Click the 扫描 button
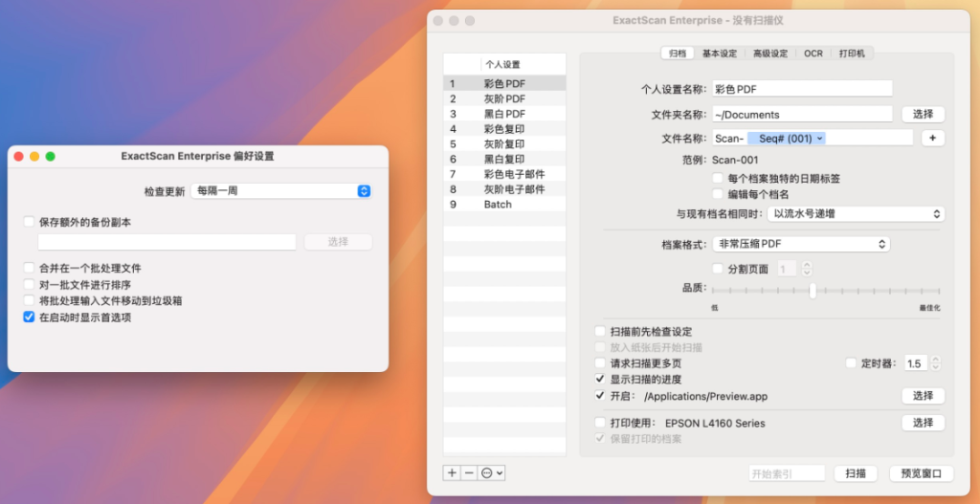Image resolution: width=980 pixels, height=504 pixels. pos(856,473)
